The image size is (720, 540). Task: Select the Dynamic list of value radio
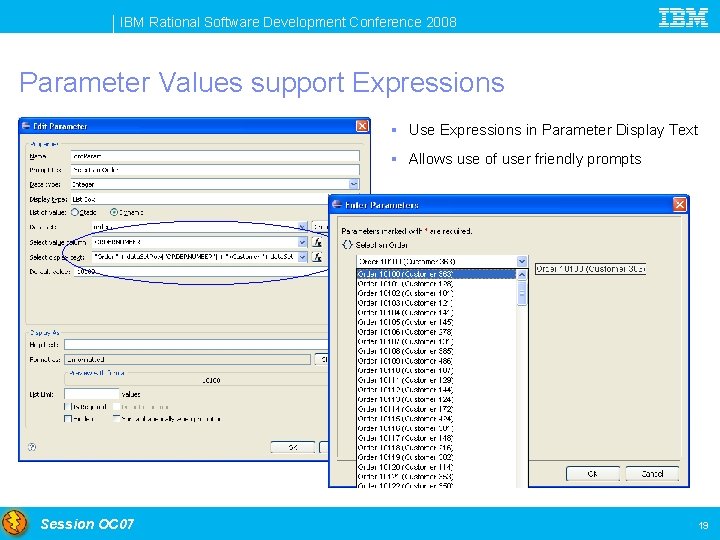(114, 212)
